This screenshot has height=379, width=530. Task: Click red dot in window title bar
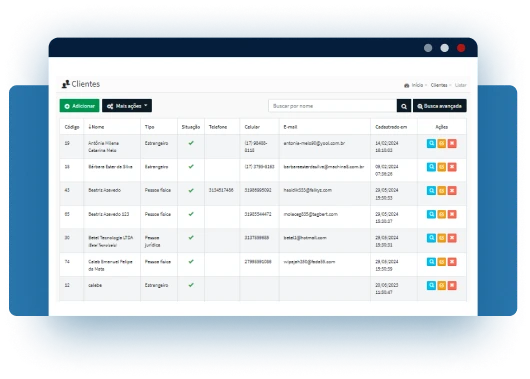pyautogui.click(x=461, y=48)
